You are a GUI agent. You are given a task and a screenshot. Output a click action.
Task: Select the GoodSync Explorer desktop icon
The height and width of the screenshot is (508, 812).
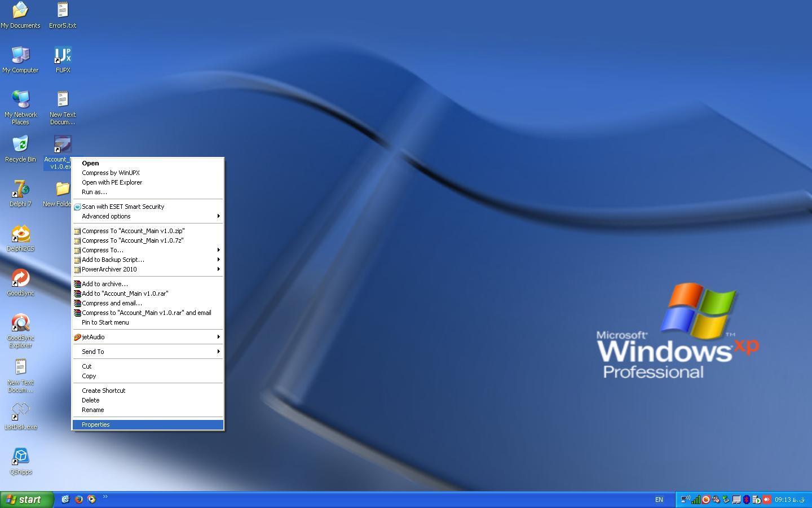point(20,323)
